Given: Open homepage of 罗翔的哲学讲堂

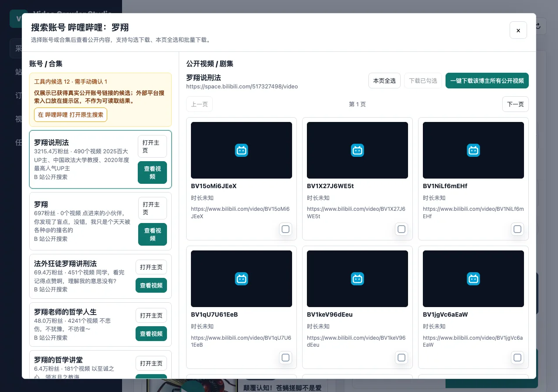Looking at the screenshot, I should coord(151,363).
